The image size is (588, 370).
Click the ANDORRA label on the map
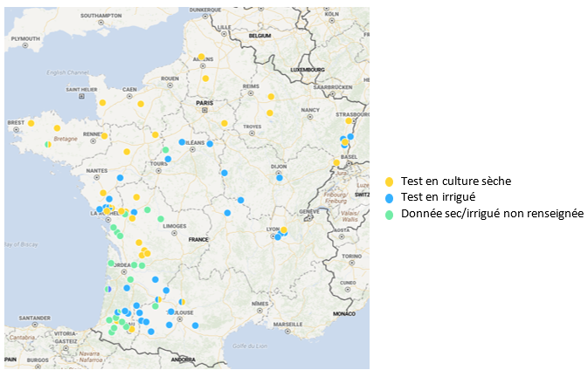pos(182,359)
